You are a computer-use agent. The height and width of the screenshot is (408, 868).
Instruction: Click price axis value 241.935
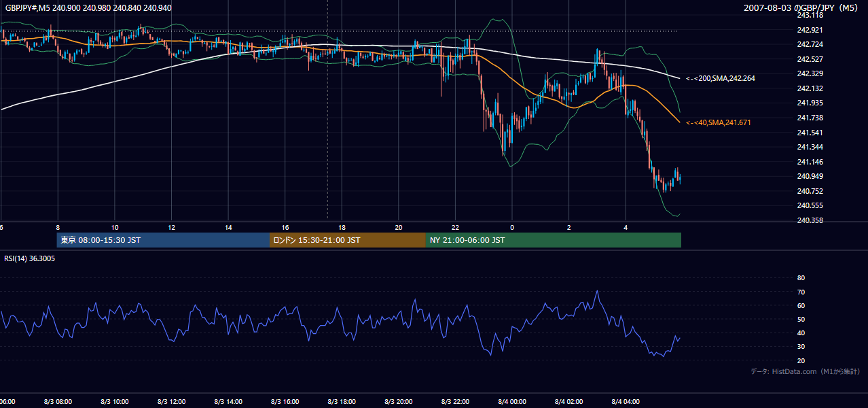[x=810, y=103]
